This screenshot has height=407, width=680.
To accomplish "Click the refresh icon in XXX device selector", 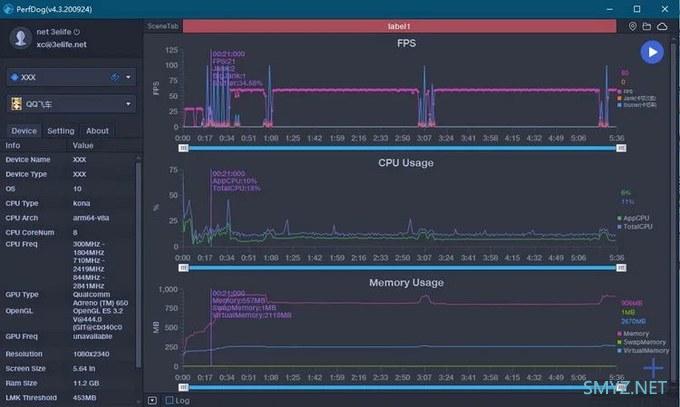I will [114, 77].
